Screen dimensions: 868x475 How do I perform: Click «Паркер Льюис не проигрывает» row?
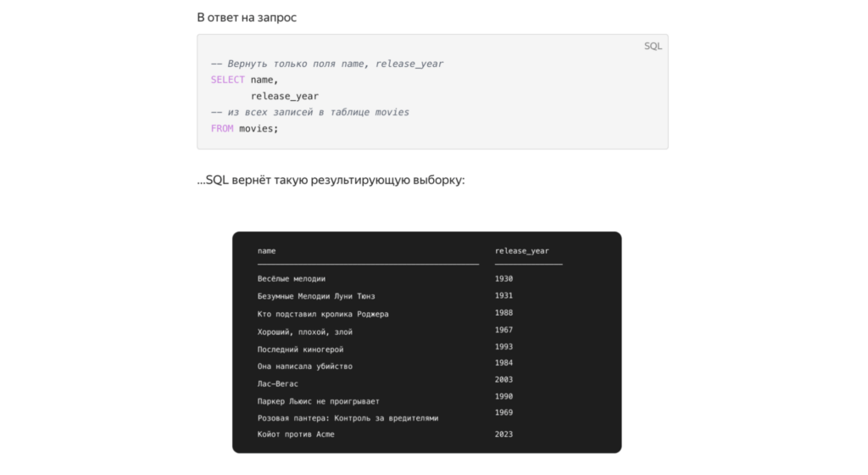pyautogui.click(x=319, y=401)
